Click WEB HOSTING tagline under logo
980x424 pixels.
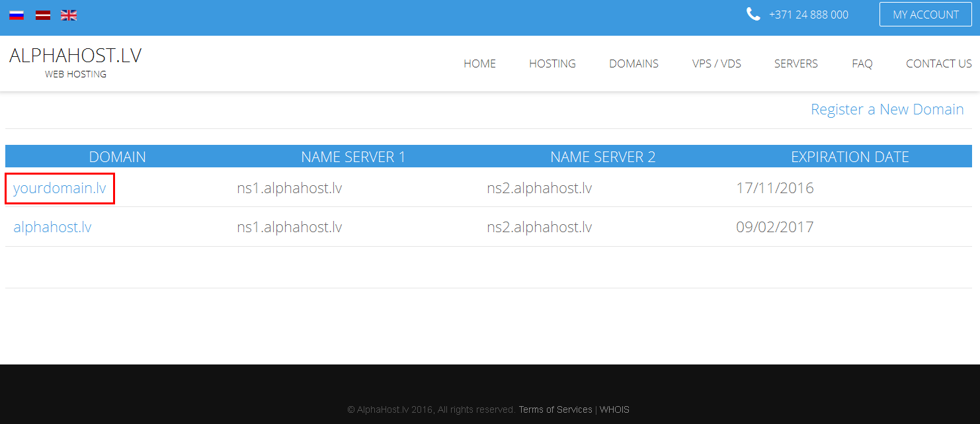coord(75,74)
